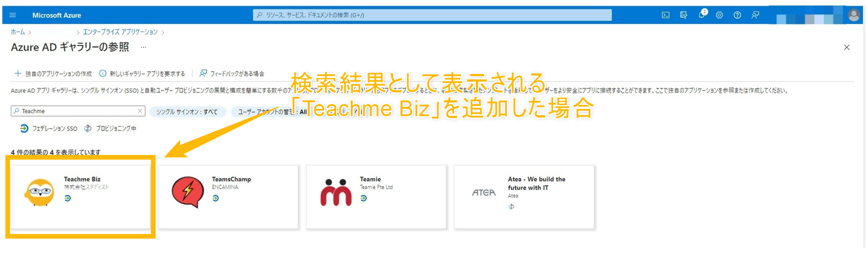This screenshot has width=868, height=270.
Task: Click the top resource search field
Action: click(433, 15)
